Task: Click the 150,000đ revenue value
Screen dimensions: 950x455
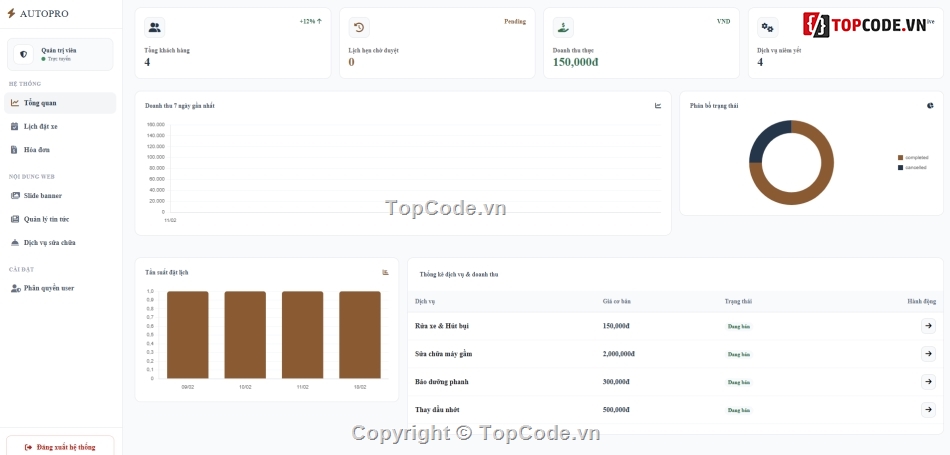Action: 576,62
